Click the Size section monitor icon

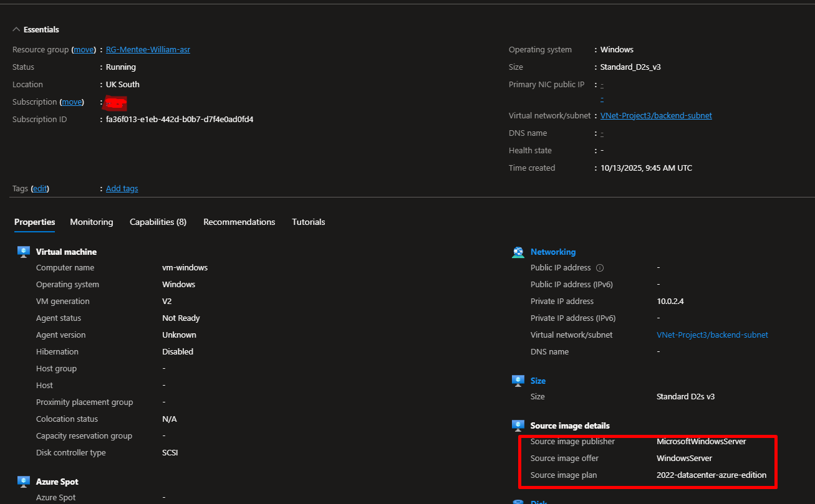[x=518, y=381]
